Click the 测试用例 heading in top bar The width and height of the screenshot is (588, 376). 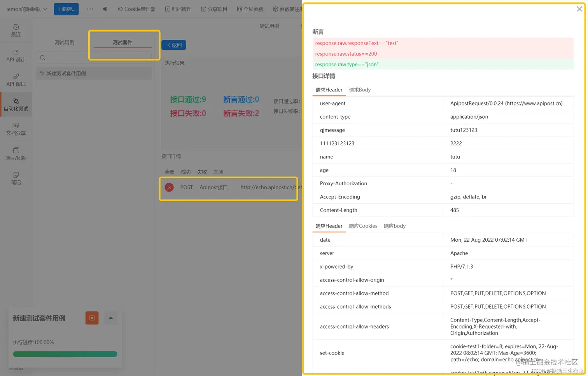(269, 26)
